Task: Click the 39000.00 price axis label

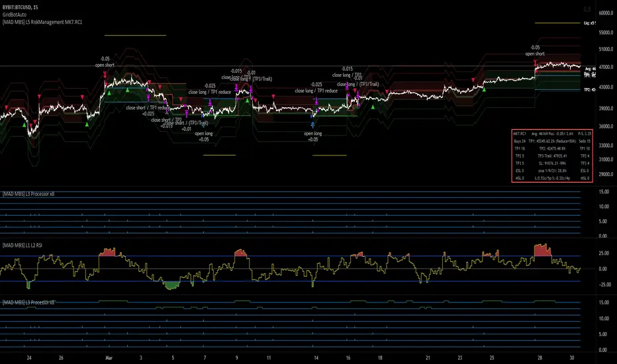Action: click(606, 109)
